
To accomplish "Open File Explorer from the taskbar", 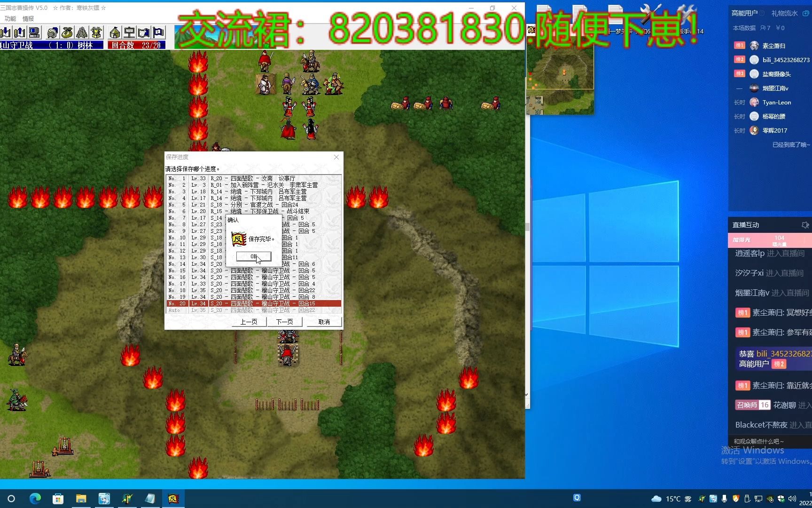I will pyautogui.click(x=81, y=499).
